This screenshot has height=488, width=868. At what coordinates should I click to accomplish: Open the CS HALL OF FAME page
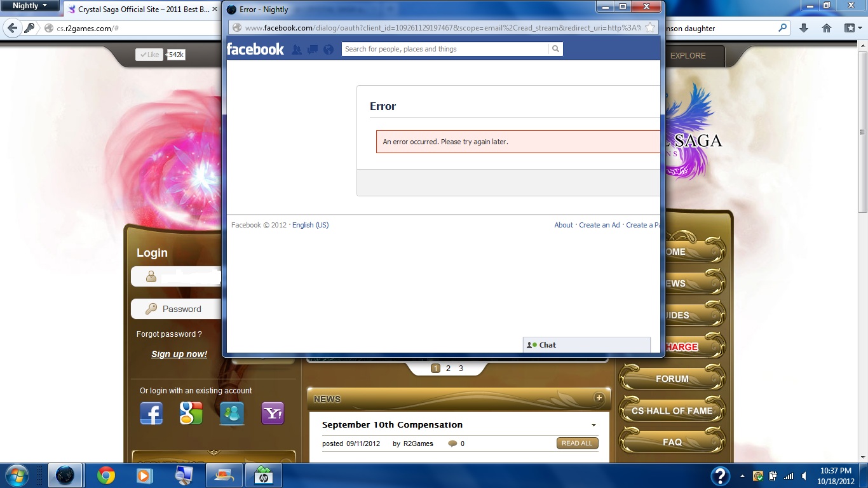[672, 410]
